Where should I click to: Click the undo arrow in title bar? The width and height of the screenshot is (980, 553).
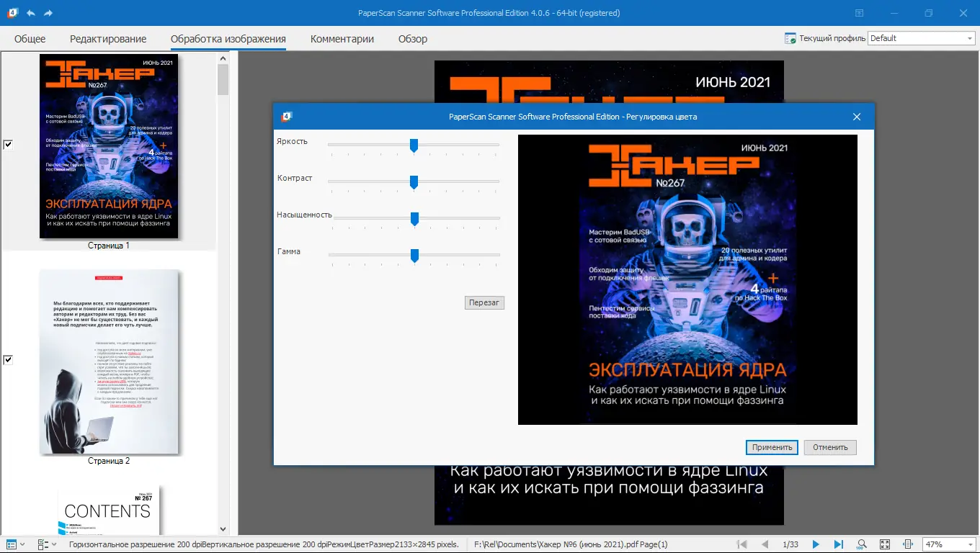(x=30, y=13)
